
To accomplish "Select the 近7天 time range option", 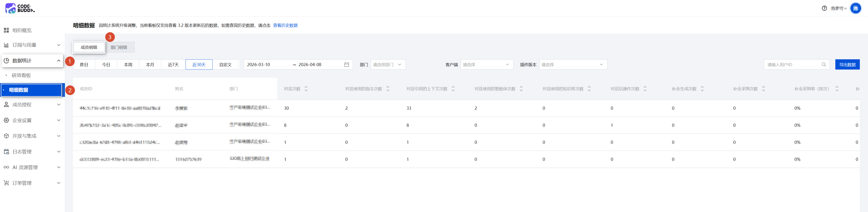I will 173,65.
